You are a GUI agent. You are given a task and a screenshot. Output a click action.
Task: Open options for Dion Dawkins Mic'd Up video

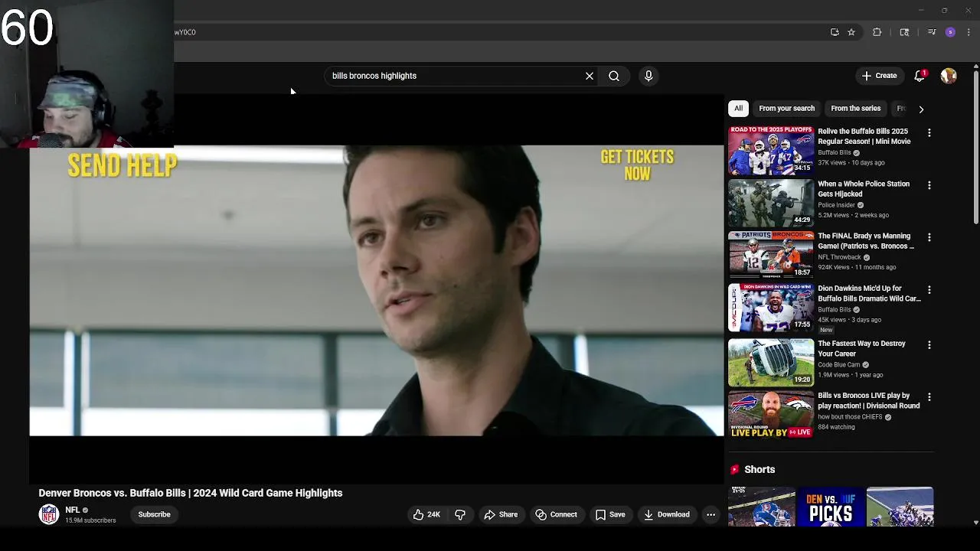point(929,290)
